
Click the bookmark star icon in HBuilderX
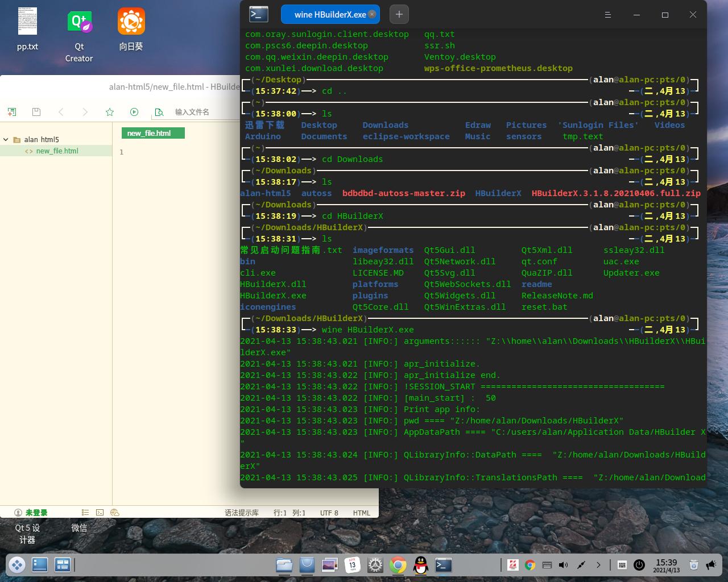(110, 112)
